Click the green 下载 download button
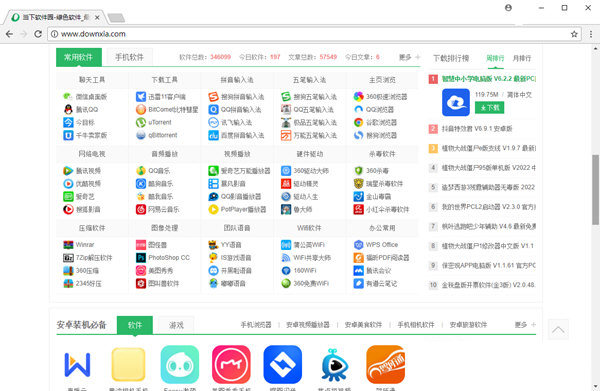Image resolution: width=600 pixels, height=391 pixels. [489, 108]
